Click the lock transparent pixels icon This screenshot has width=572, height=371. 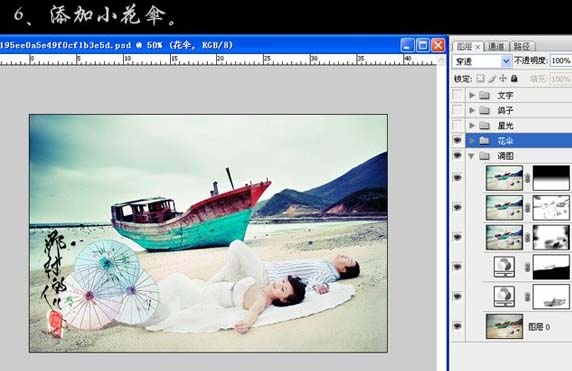(x=481, y=78)
